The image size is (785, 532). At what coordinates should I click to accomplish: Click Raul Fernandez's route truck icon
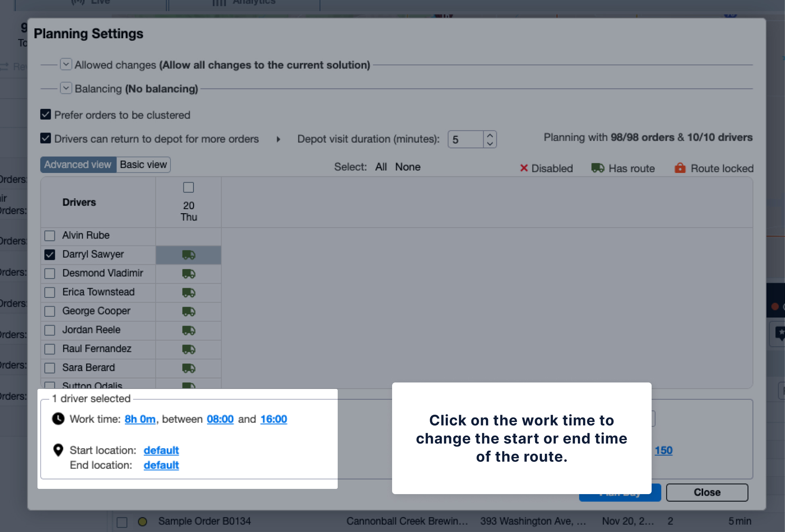tap(189, 349)
